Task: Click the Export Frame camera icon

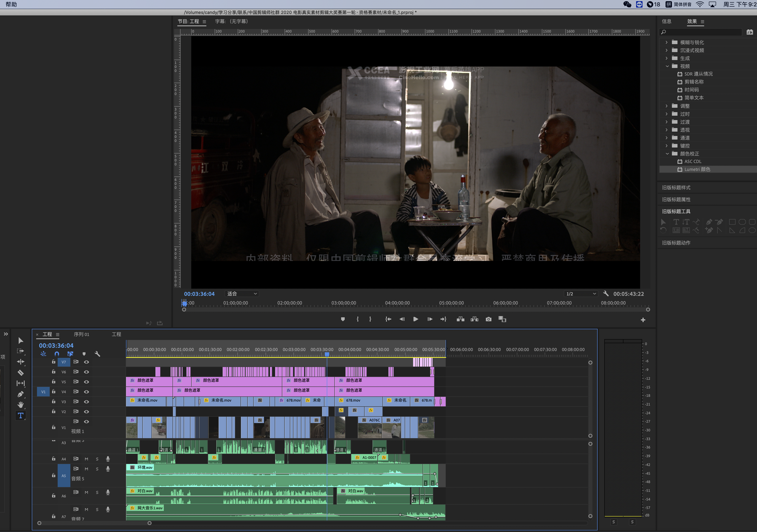Action: [x=488, y=319]
